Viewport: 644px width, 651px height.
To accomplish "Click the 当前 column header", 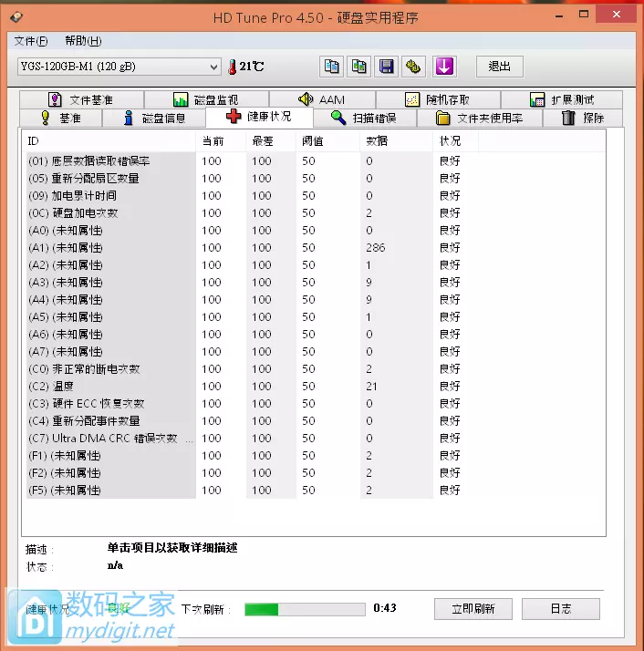I will point(221,141).
